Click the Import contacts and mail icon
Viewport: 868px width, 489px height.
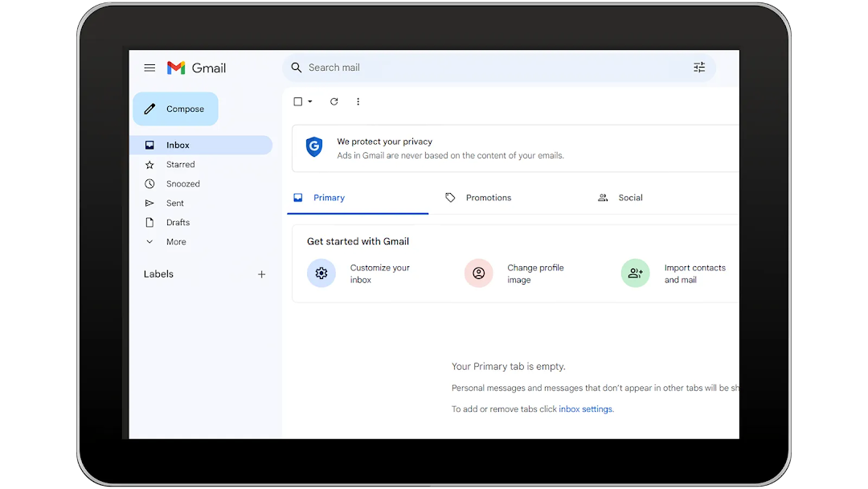(636, 273)
